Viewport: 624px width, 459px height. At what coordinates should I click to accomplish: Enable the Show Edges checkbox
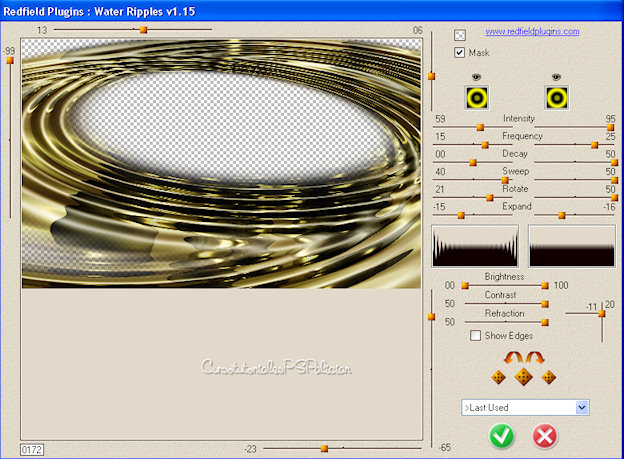click(x=476, y=336)
